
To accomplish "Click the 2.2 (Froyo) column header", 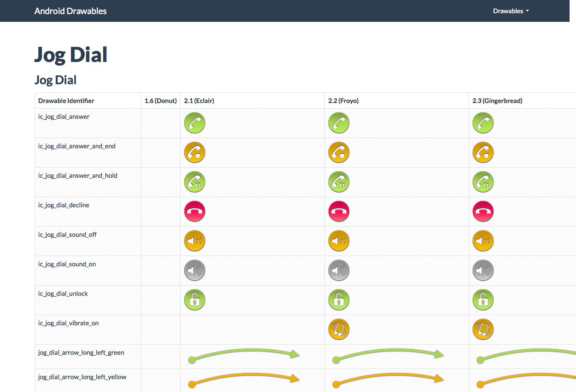I will [x=343, y=101].
